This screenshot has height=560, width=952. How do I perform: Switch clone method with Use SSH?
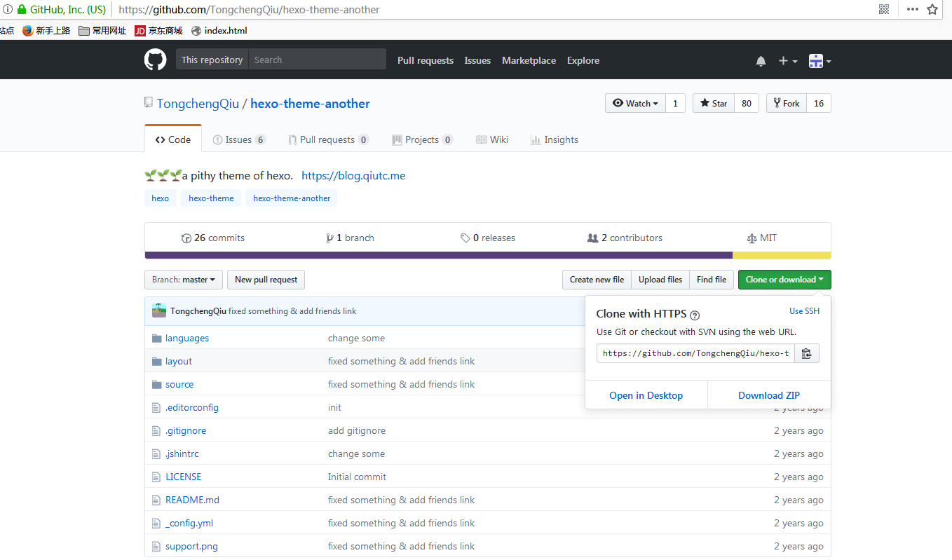pos(804,311)
